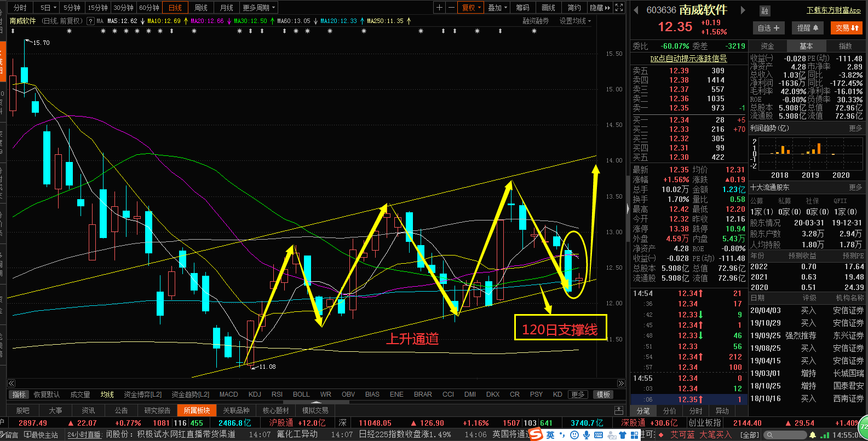Click the zoom-out minus icon above the chart

451,8
